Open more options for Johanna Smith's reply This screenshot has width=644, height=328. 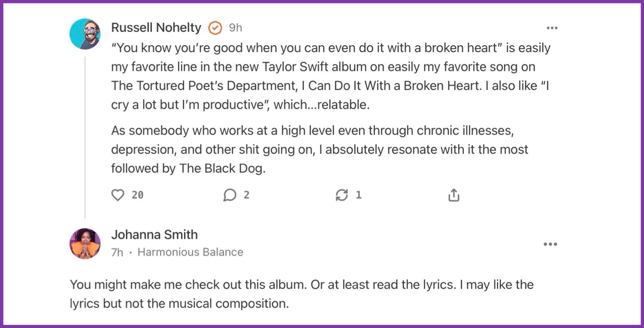[550, 244]
